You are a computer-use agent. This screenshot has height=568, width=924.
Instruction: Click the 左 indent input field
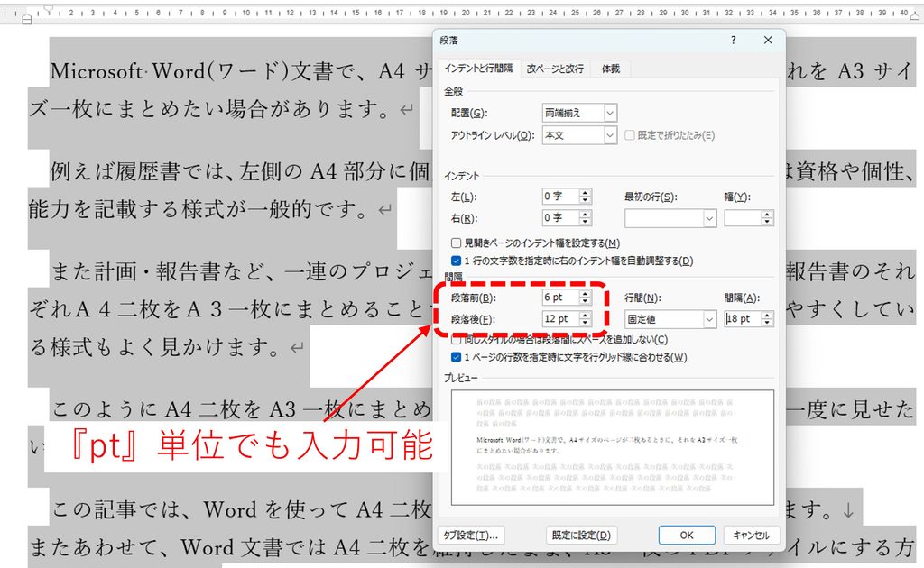click(560, 197)
